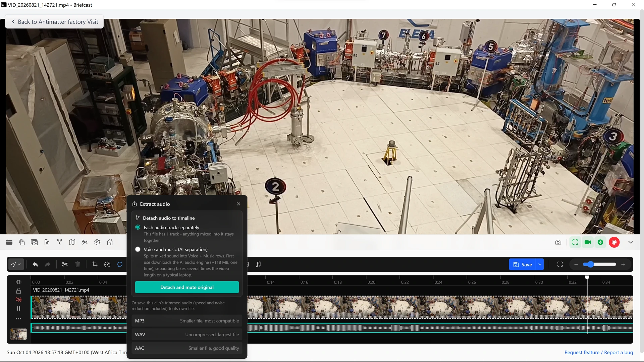Open 'Request feature / Report a bug' link
This screenshot has height=362, width=644.
(598, 352)
